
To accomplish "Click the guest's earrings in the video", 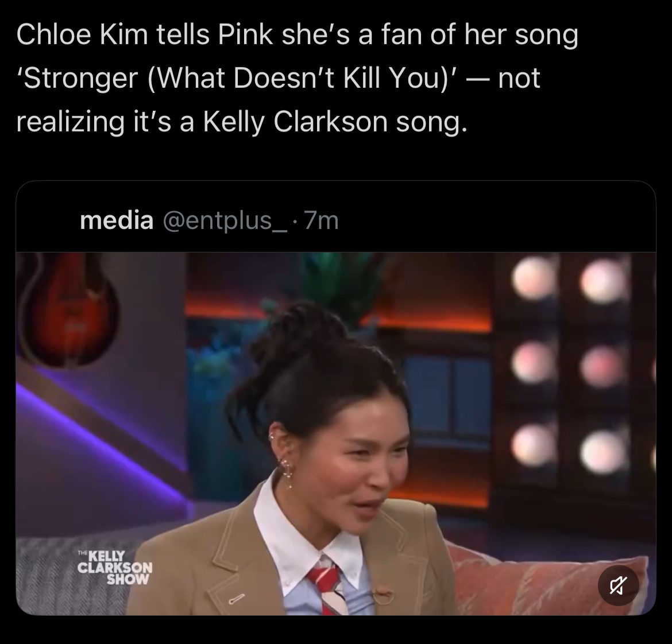I will pyautogui.click(x=284, y=461).
